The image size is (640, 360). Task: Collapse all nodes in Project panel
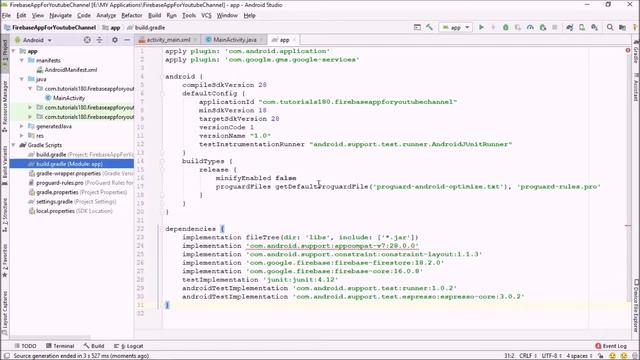coord(100,40)
